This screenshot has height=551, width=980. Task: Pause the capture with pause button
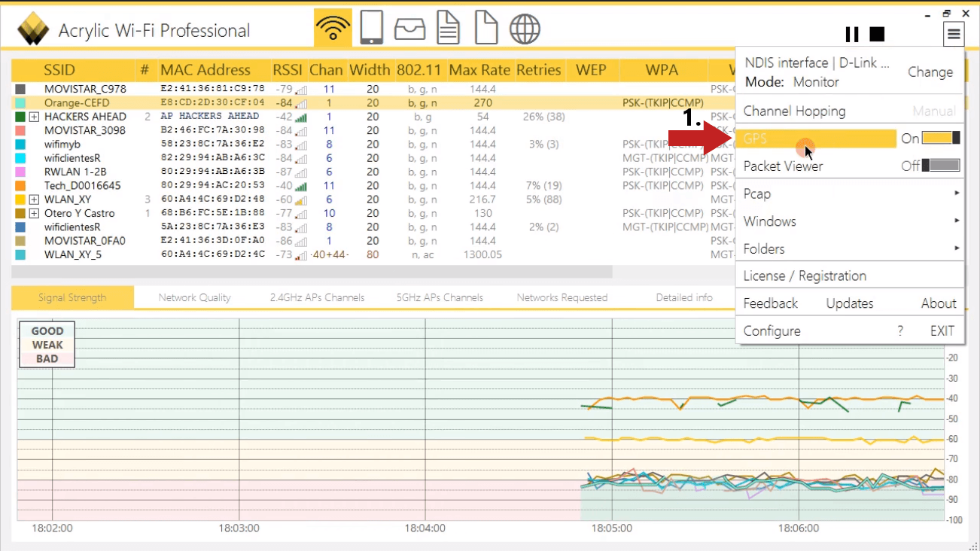pos(852,35)
